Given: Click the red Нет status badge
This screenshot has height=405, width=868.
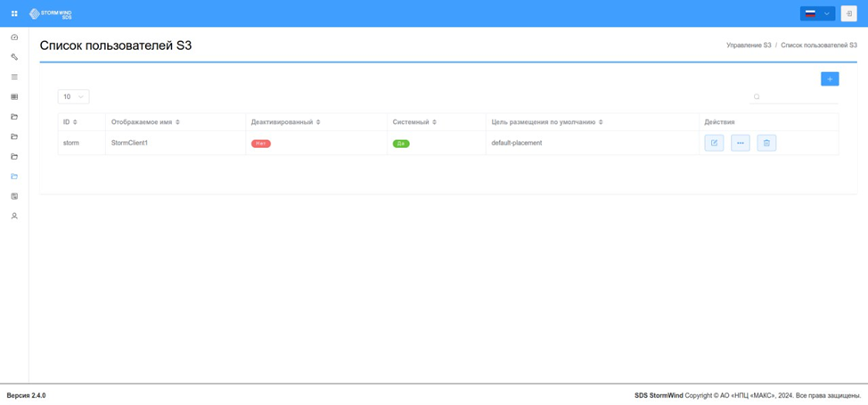Looking at the screenshot, I should click(x=261, y=144).
